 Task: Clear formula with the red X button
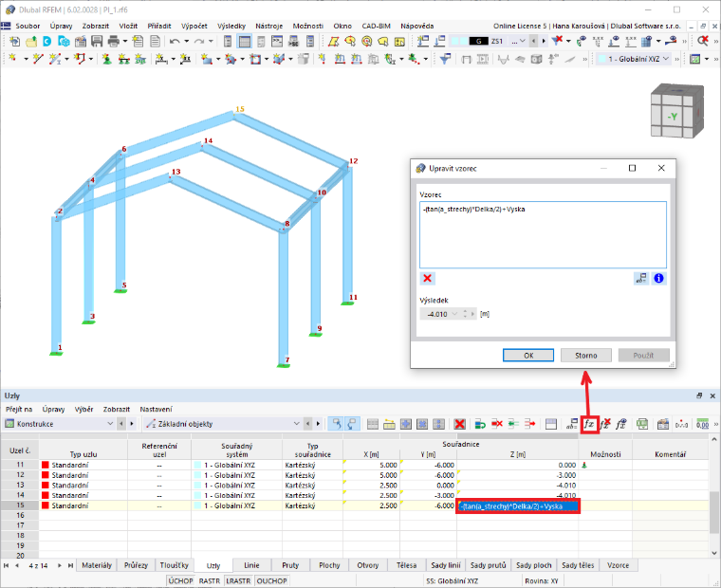click(427, 278)
